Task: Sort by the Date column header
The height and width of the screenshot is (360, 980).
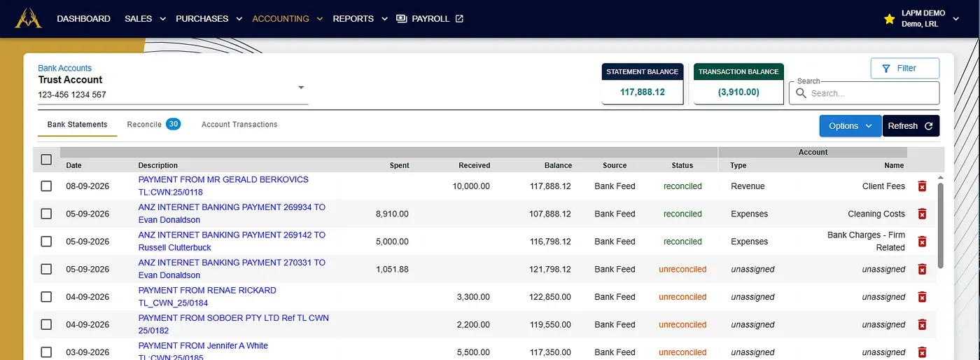Action: [73, 165]
